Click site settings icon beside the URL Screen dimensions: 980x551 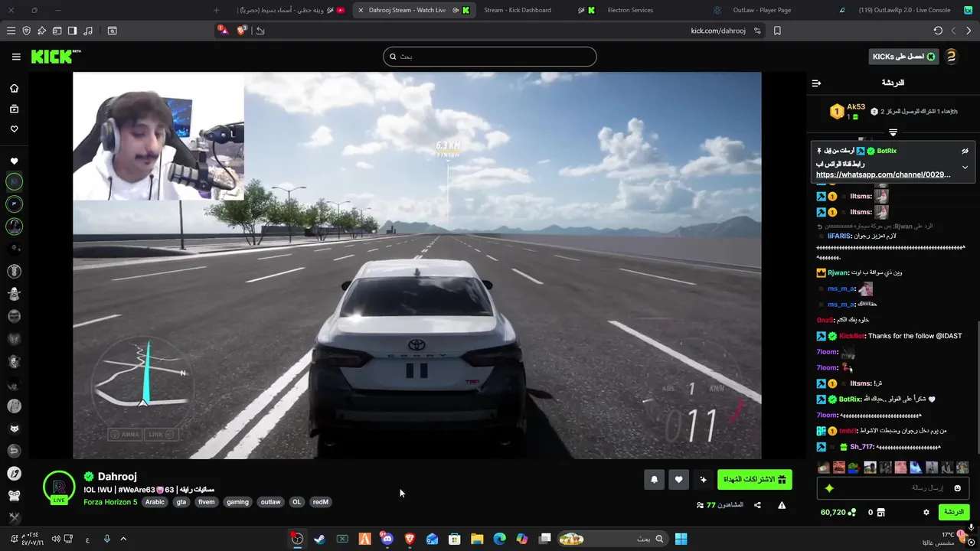757,31
